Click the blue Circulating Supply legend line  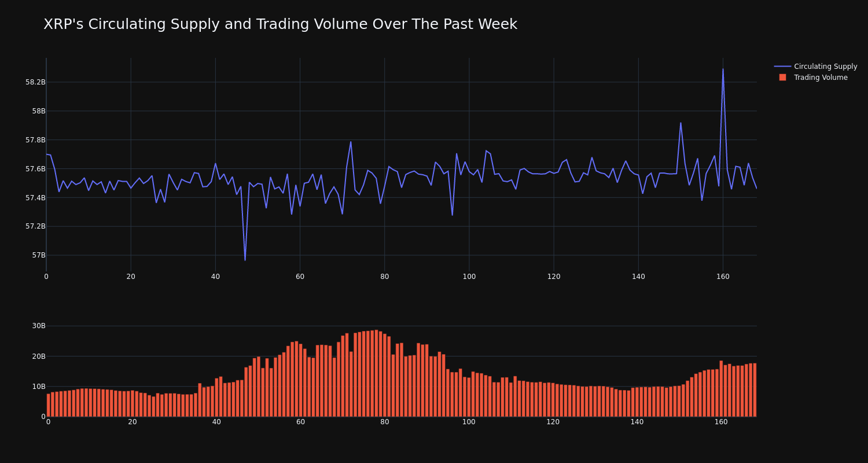click(782, 67)
